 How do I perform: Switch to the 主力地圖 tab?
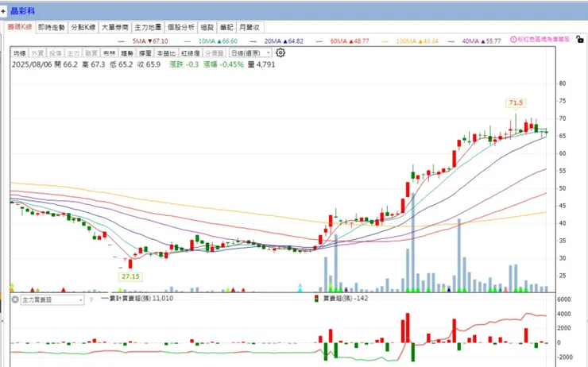pos(148,27)
